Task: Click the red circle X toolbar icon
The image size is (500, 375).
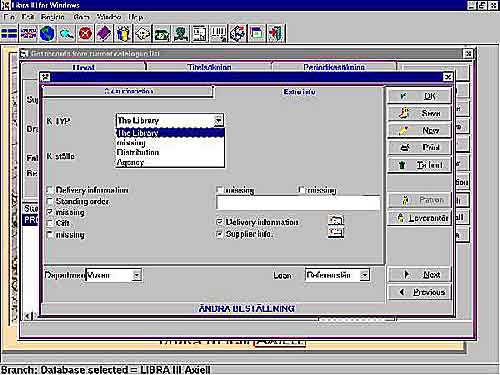Action: 85,33
